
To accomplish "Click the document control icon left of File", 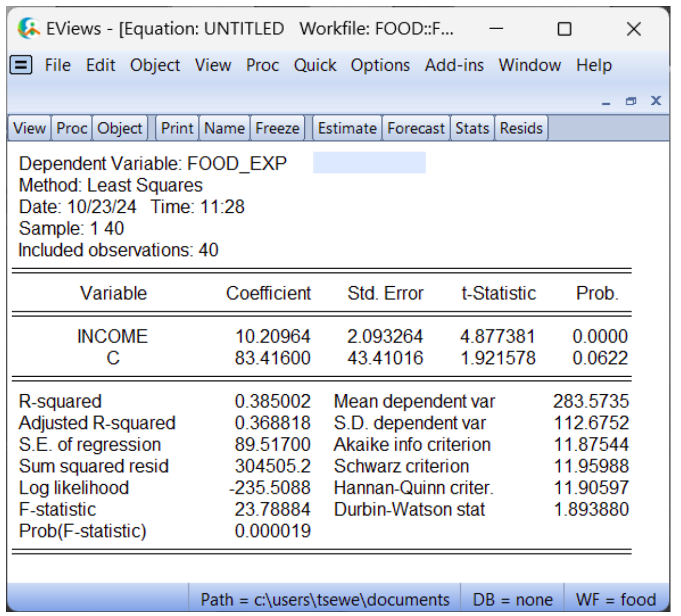I will pyautogui.click(x=21, y=65).
